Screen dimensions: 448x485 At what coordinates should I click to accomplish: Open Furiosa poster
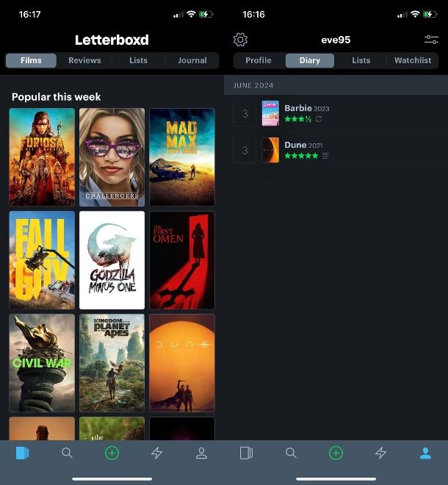42,157
